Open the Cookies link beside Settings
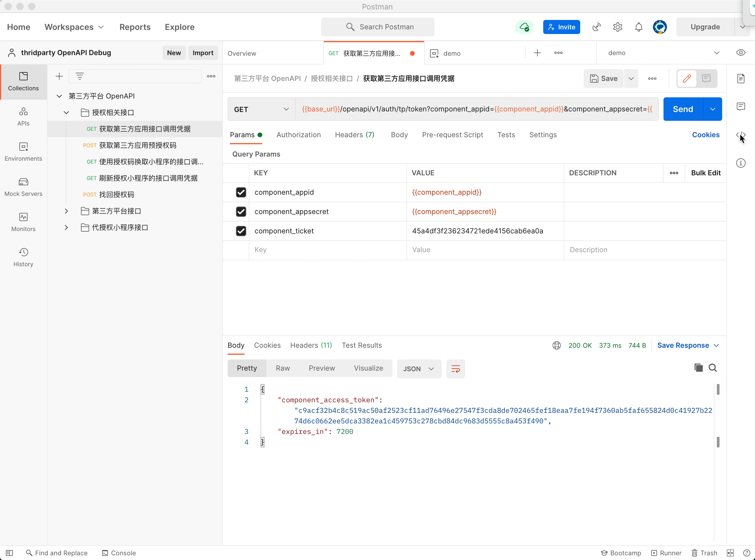Screen dimensions: 755x560 click(x=705, y=135)
